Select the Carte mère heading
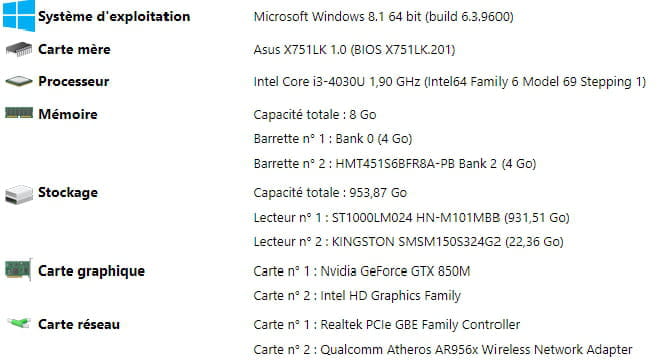Image resolution: width=664 pixels, height=363 pixels. (x=74, y=49)
